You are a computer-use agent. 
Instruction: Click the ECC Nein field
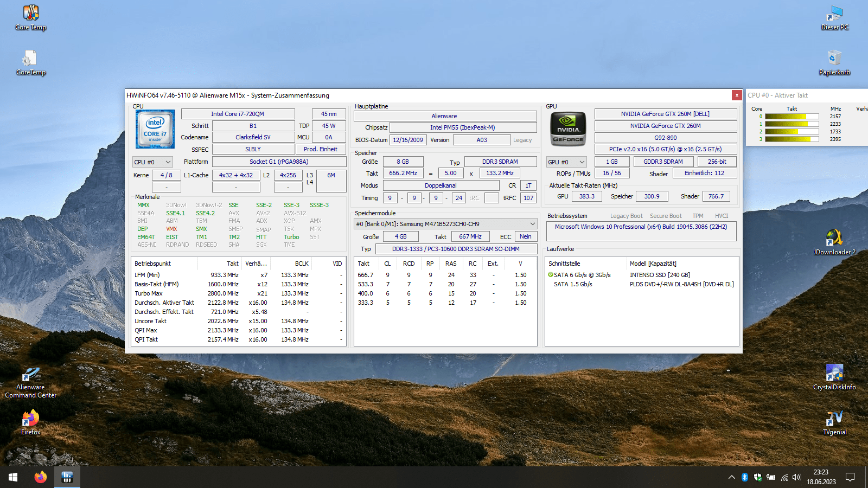526,236
